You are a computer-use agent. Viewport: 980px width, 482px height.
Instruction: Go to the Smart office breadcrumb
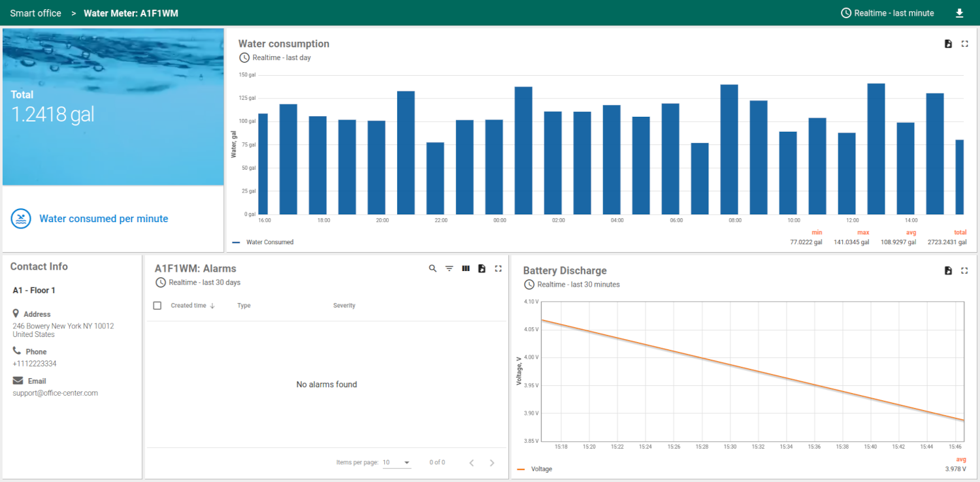click(x=35, y=12)
